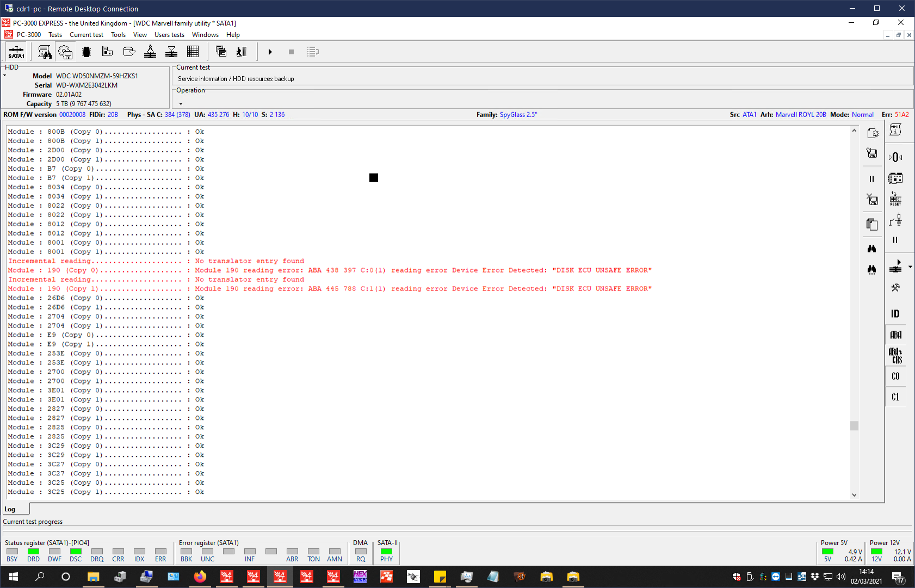
Task: Click the Module 190 (Copy 0) error line
Action: 330,270
